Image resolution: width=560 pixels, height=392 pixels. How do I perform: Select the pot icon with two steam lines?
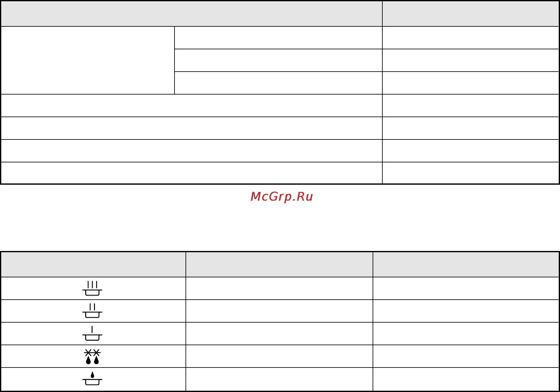(92, 311)
